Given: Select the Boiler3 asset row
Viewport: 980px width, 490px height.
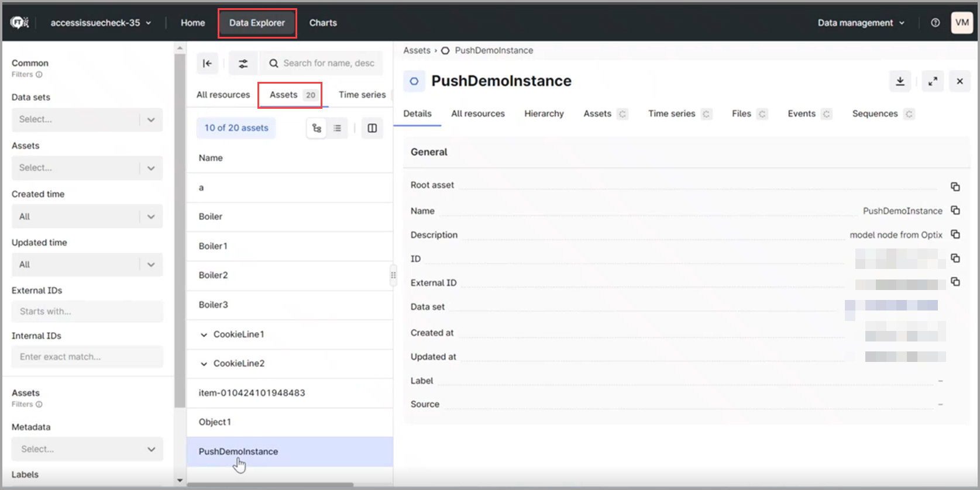Looking at the screenshot, I should pos(290,305).
